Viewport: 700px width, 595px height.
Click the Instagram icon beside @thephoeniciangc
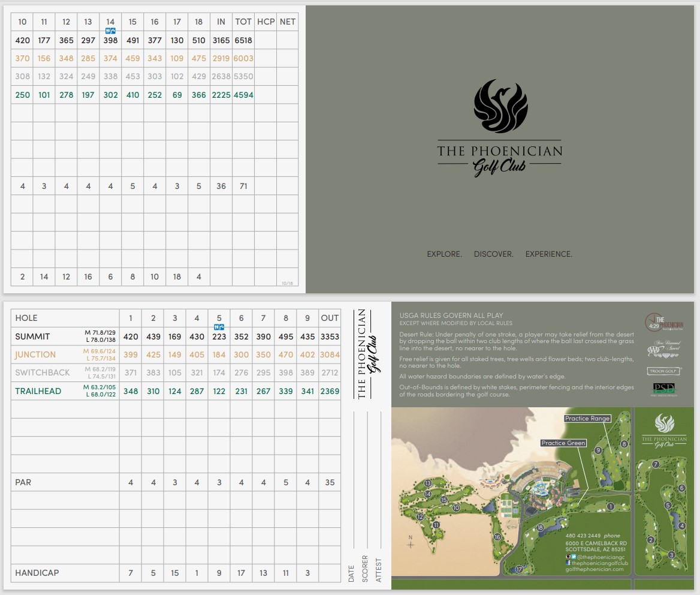[x=568, y=557]
